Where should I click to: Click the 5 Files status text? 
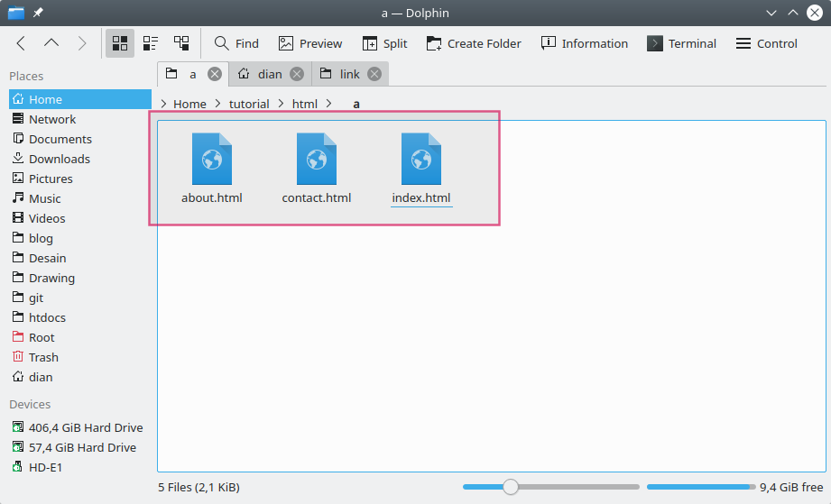click(199, 487)
